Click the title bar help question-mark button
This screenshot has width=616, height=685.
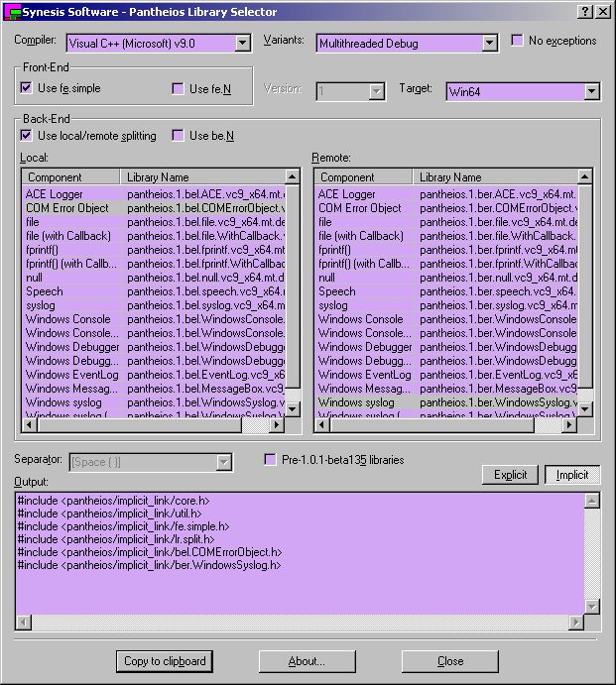(585, 12)
